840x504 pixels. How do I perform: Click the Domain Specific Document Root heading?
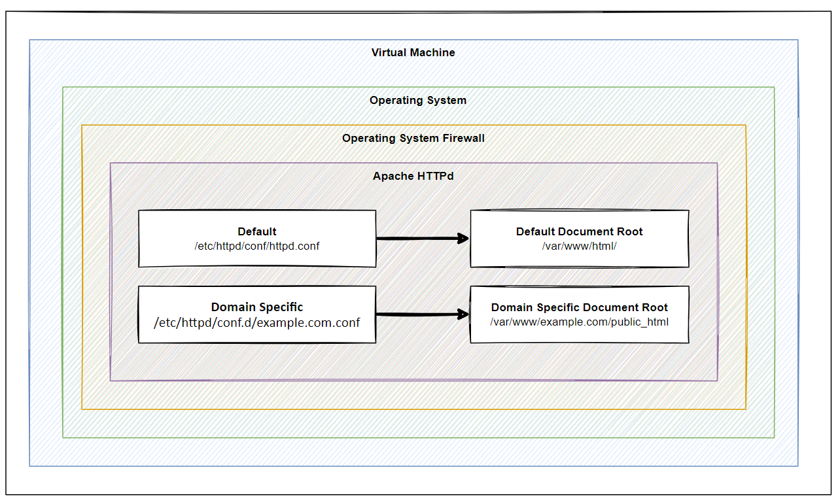[580, 307]
